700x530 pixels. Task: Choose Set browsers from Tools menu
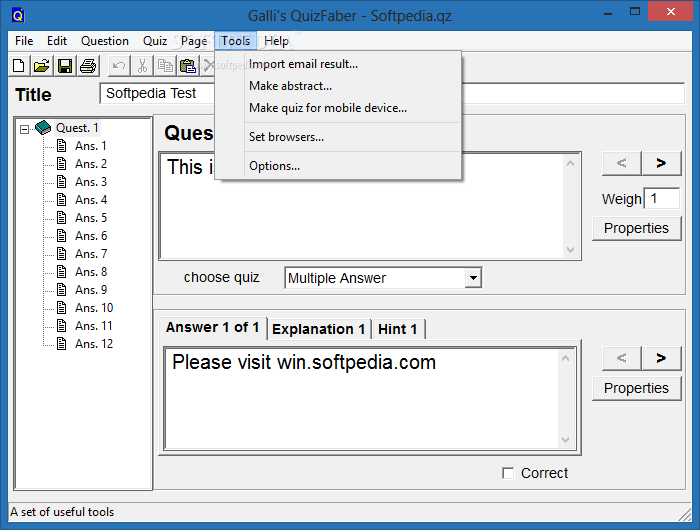pyautogui.click(x=338, y=137)
